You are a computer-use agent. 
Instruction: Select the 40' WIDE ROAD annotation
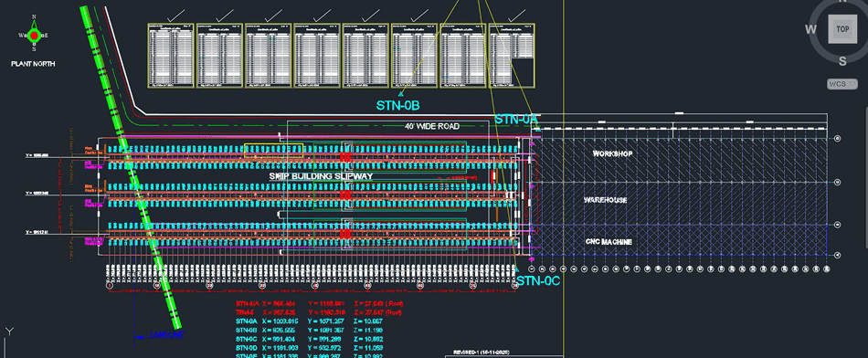(432, 126)
